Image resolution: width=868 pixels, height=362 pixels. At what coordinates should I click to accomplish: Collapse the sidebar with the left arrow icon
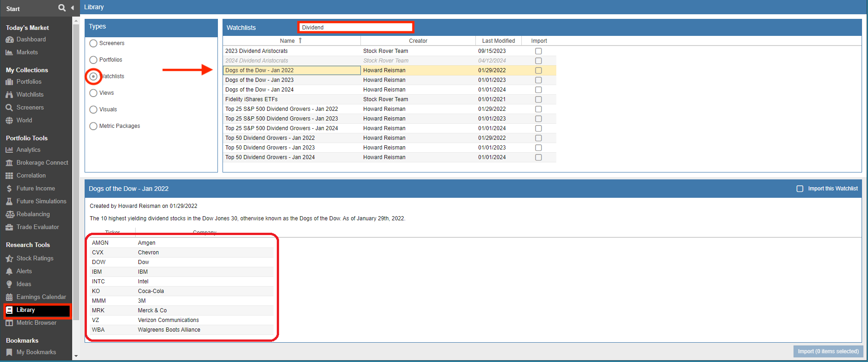tap(72, 8)
